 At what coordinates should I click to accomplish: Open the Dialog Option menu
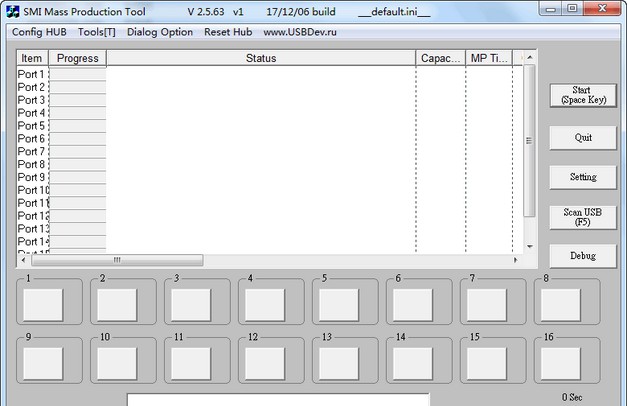(160, 32)
